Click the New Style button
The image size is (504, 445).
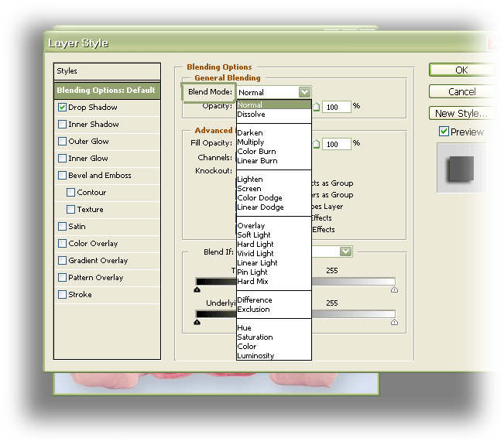tap(461, 113)
